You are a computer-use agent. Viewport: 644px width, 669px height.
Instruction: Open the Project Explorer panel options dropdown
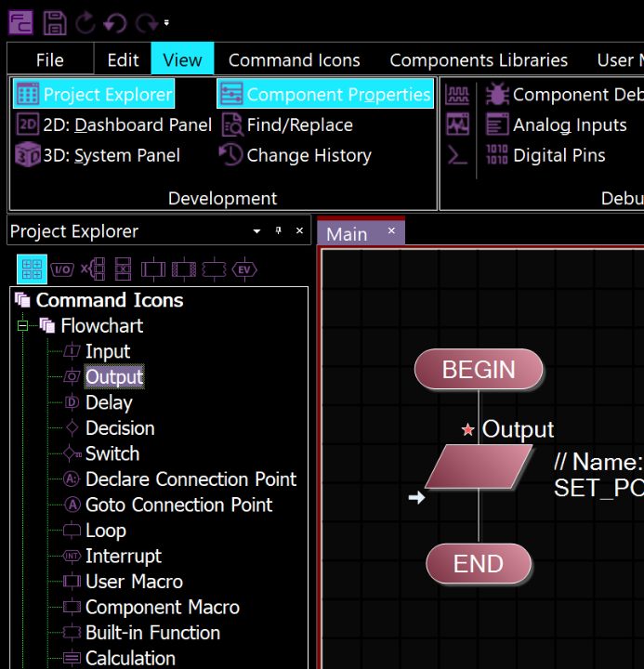point(256,230)
